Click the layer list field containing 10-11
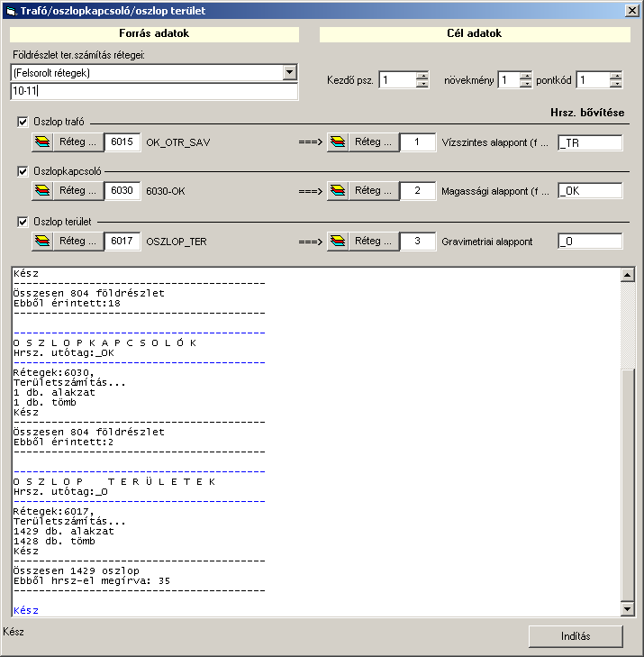The width and height of the screenshot is (644, 657). pyautogui.click(x=154, y=91)
